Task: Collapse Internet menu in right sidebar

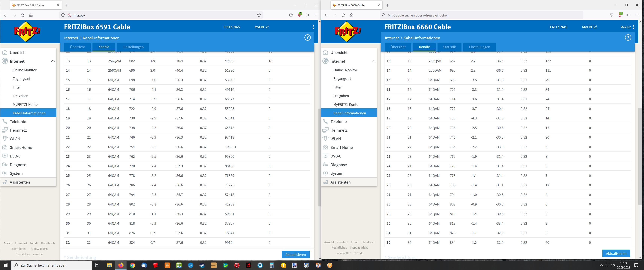Action: coord(373,61)
